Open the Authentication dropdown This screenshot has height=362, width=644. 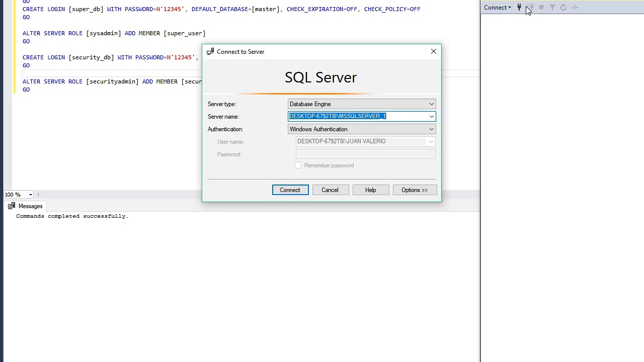point(362,129)
